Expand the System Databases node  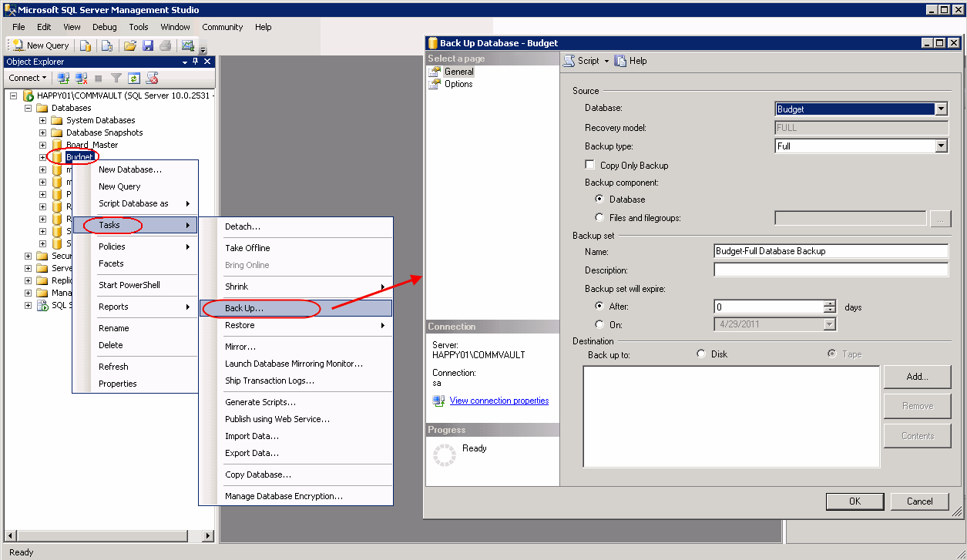pyautogui.click(x=42, y=120)
